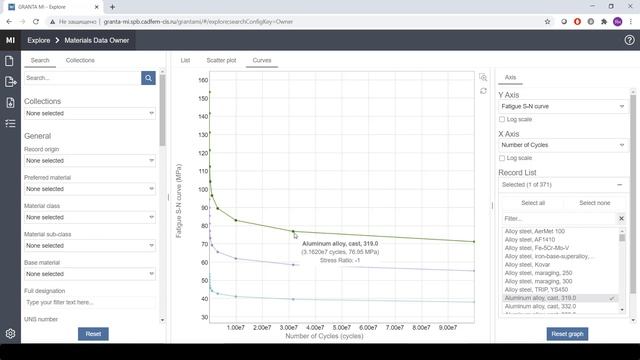The height and width of the screenshot is (360, 640).
Task: Click the MI home logo
Action: tap(10, 40)
